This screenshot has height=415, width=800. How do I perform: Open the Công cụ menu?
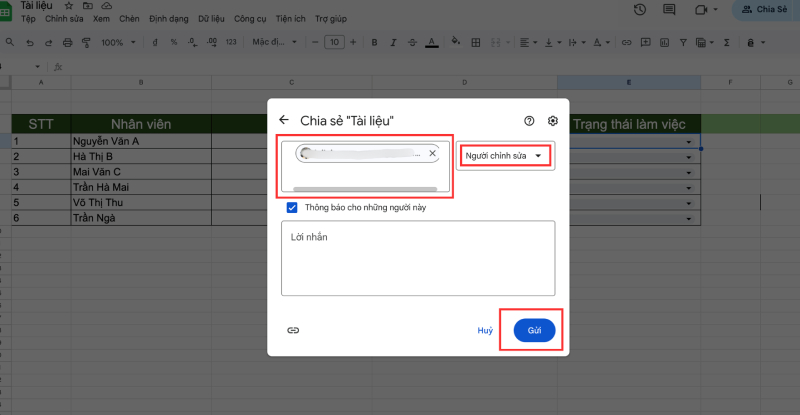[x=250, y=19]
